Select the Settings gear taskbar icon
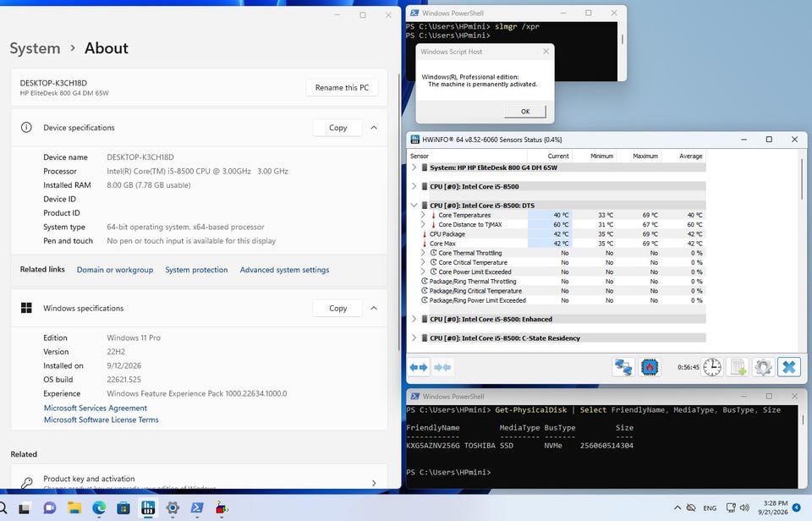This screenshot has width=812, height=521. [x=173, y=508]
